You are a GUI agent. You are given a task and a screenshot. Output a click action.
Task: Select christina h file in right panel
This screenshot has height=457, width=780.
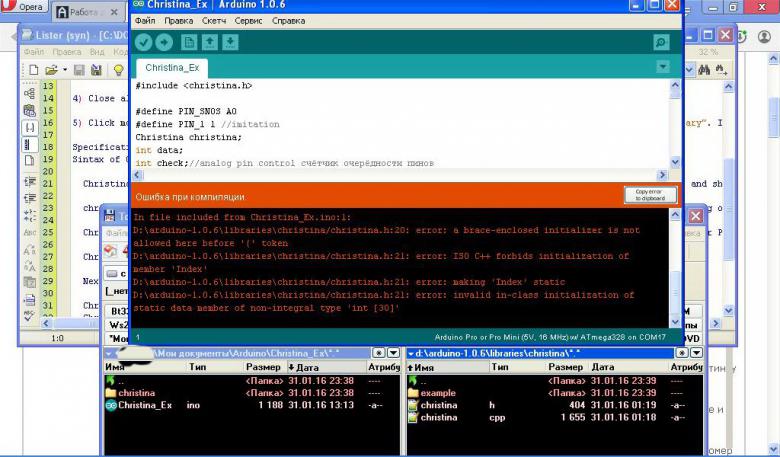point(555,405)
